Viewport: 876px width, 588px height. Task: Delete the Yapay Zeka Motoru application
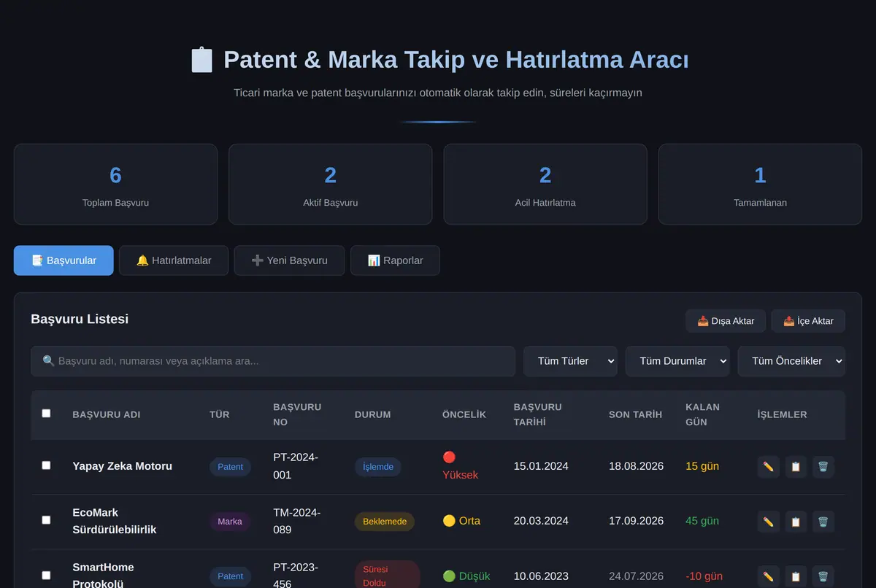823,467
